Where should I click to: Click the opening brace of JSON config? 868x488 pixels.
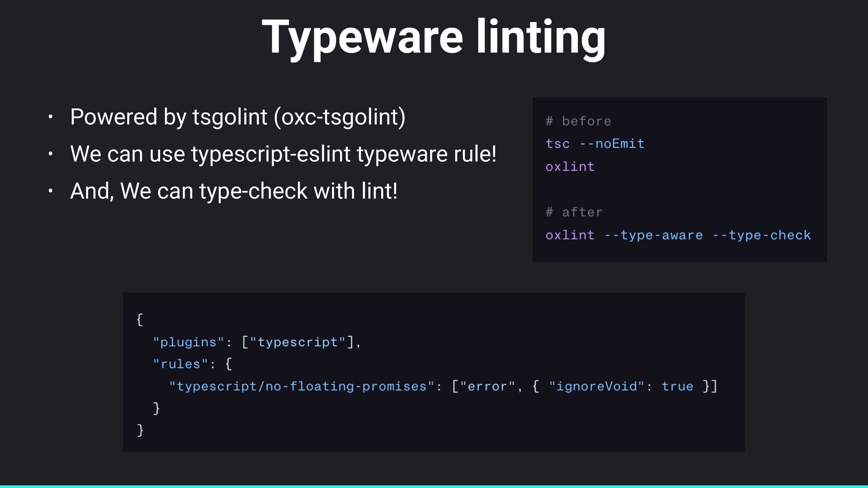pyautogui.click(x=140, y=319)
